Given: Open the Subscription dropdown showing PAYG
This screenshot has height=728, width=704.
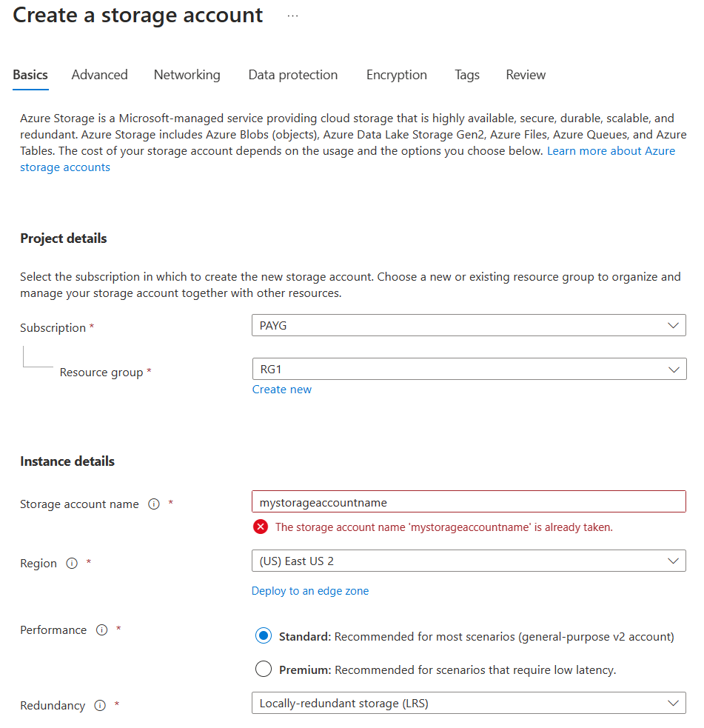Looking at the screenshot, I should [x=468, y=325].
